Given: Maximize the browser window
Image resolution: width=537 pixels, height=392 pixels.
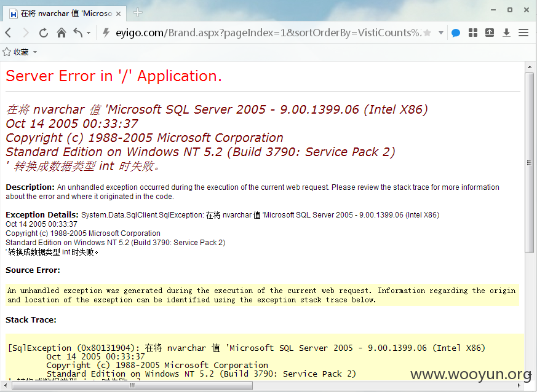Looking at the screenshot, I should coord(510,10).
